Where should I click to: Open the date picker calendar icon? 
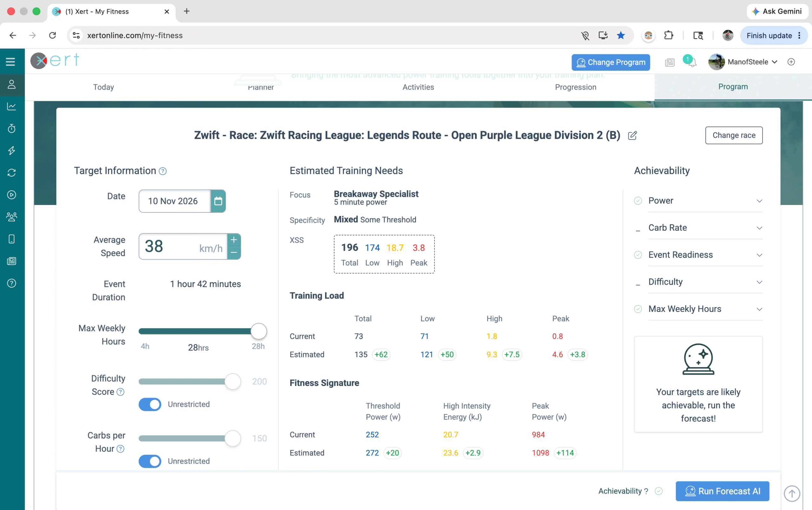click(x=218, y=201)
